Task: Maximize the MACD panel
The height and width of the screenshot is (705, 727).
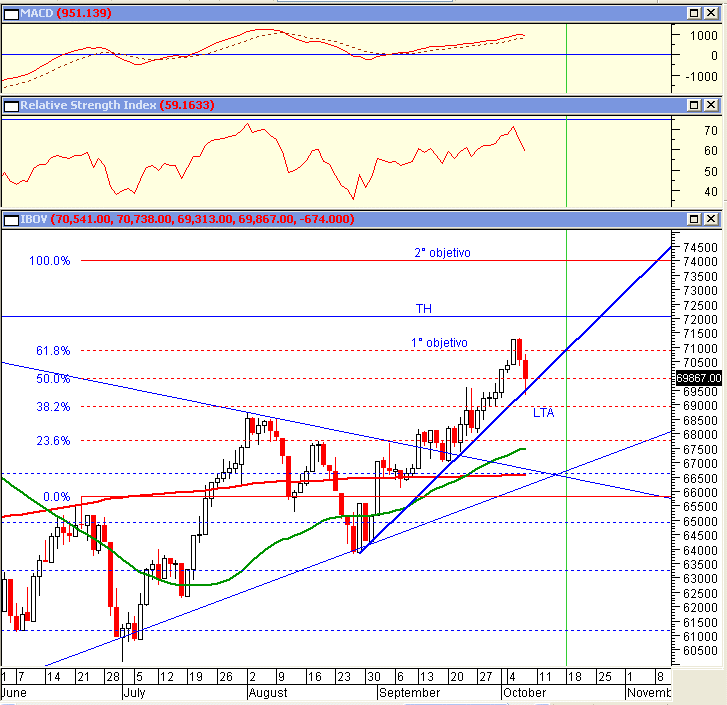Action: click(x=694, y=13)
